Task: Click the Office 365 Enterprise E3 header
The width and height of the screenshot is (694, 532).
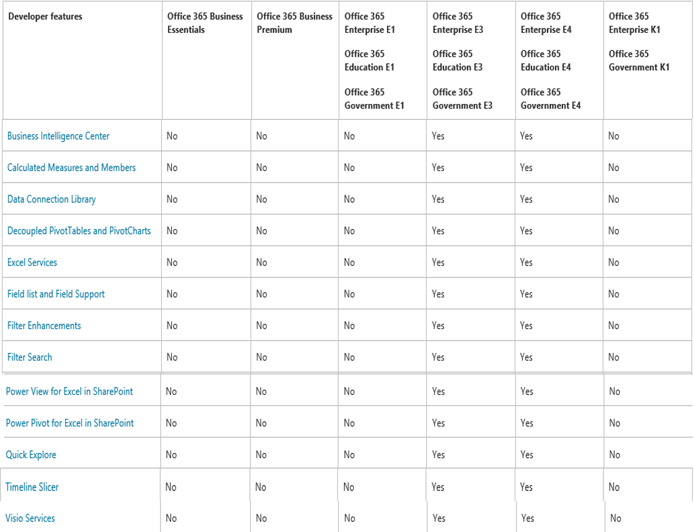Action: pos(458,23)
